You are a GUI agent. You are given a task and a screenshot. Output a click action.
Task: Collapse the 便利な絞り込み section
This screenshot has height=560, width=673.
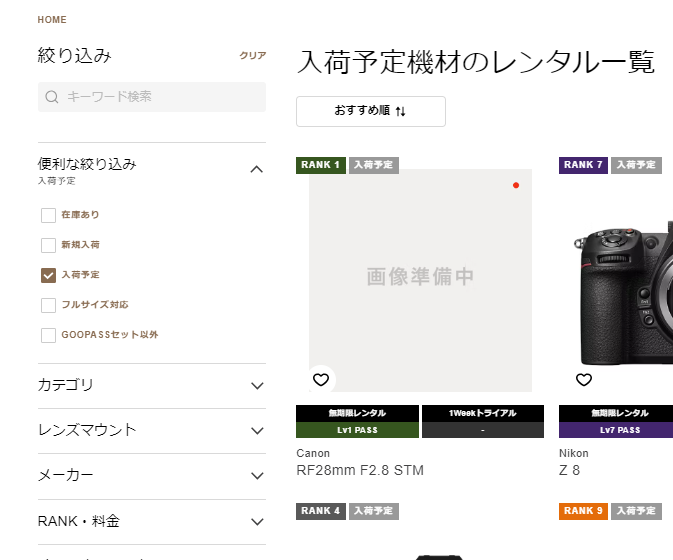coord(257,170)
